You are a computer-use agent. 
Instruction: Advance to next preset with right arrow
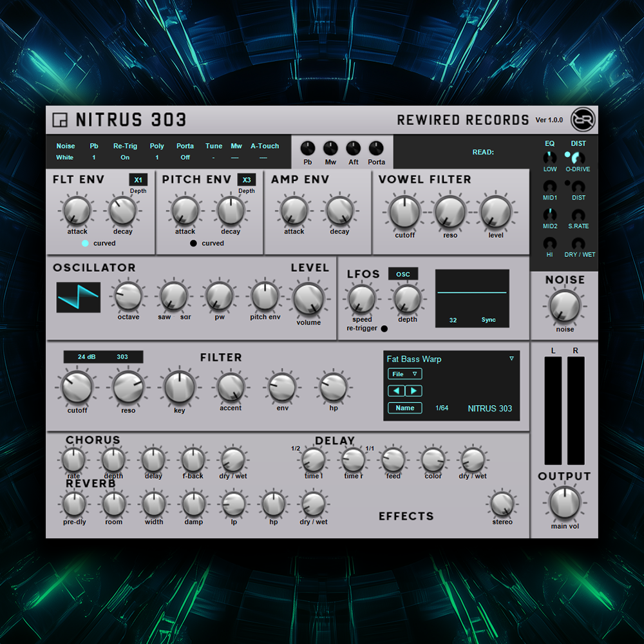tap(413, 391)
